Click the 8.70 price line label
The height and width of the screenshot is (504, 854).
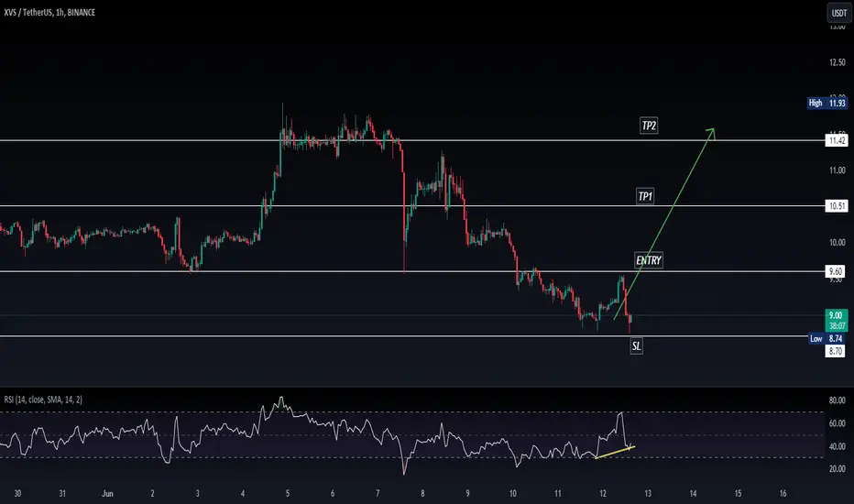836,351
